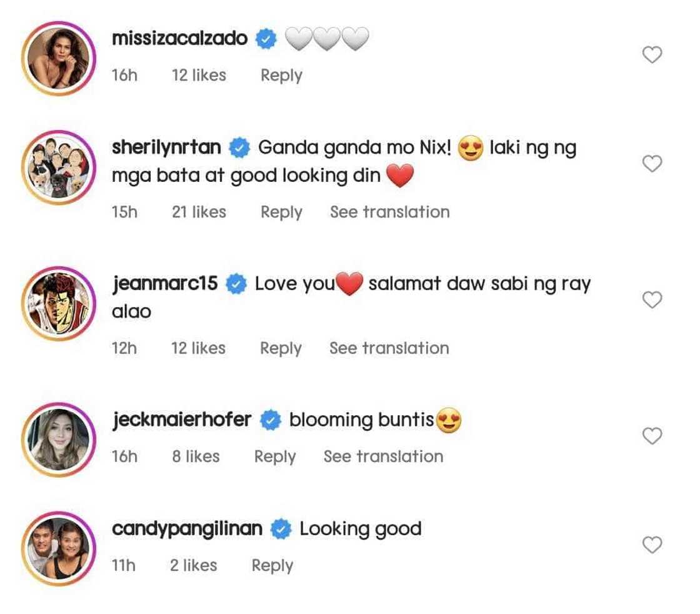Viewport: 700px width, 614px height.
Task: Reply to candypangilinan's comment
Action: pos(272,565)
